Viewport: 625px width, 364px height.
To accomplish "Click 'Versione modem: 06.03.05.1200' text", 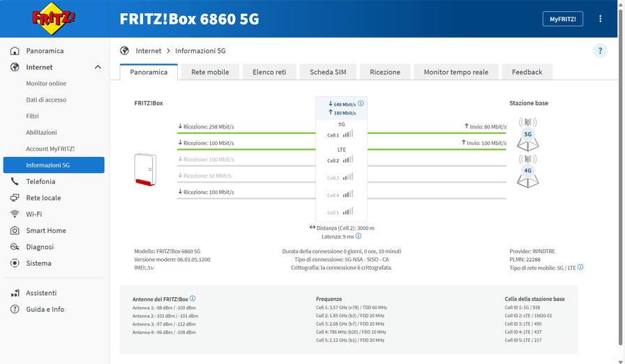I will click(x=172, y=259).
